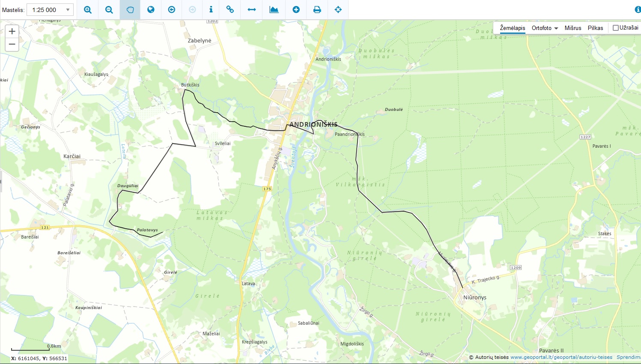Open the Sprendimas link at bottom right
641x364 pixels.
click(x=629, y=357)
